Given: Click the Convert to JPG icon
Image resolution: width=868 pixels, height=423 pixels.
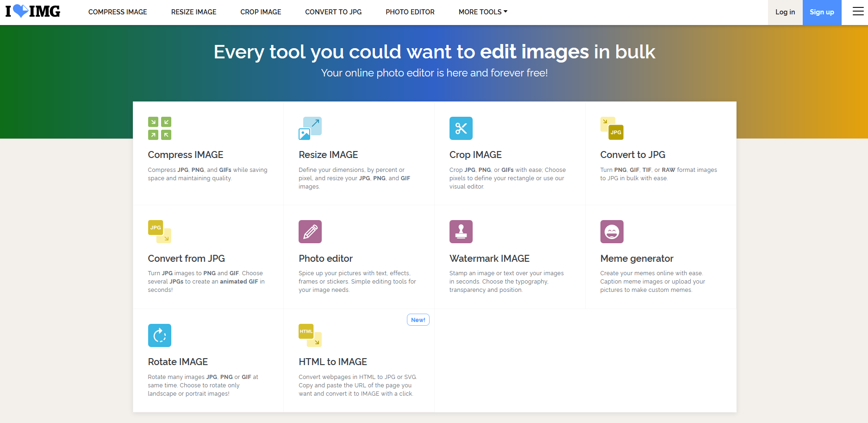Looking at the screenshot, I should [x=612, y=128].
